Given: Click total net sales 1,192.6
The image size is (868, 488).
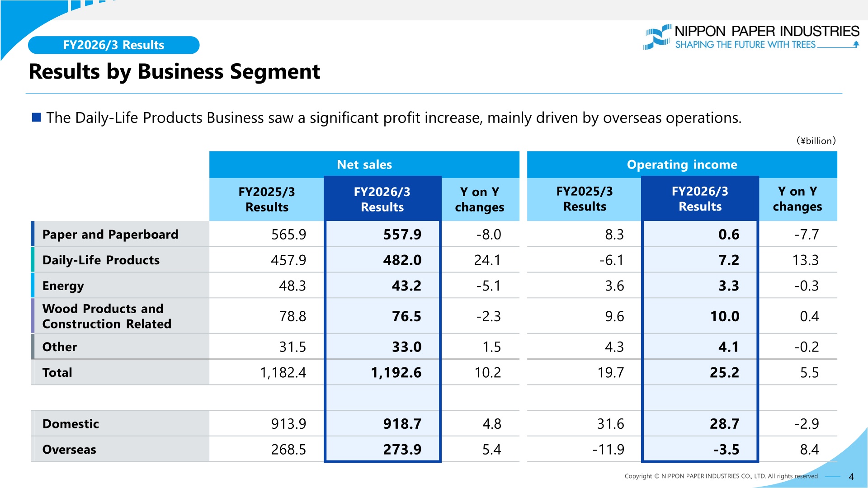Looking at the screenshot, I should (x=396, y=373).
